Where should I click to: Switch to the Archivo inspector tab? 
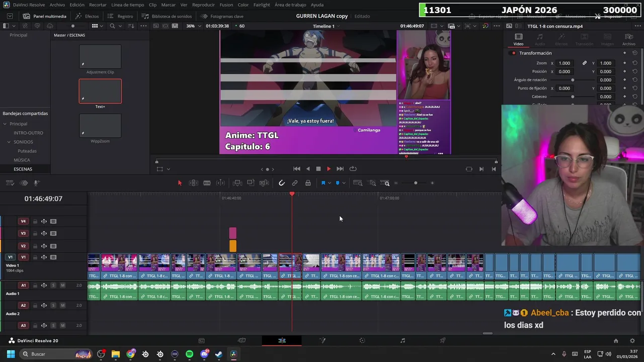[x=629, y=39]
